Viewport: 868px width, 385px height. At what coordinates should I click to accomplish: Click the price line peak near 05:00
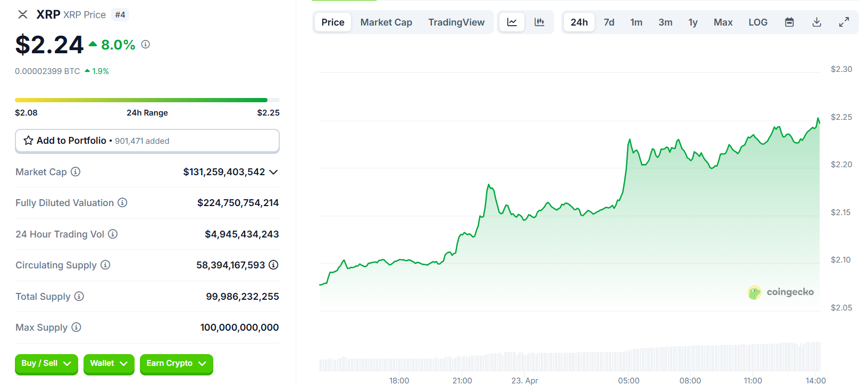click(630, 140)
